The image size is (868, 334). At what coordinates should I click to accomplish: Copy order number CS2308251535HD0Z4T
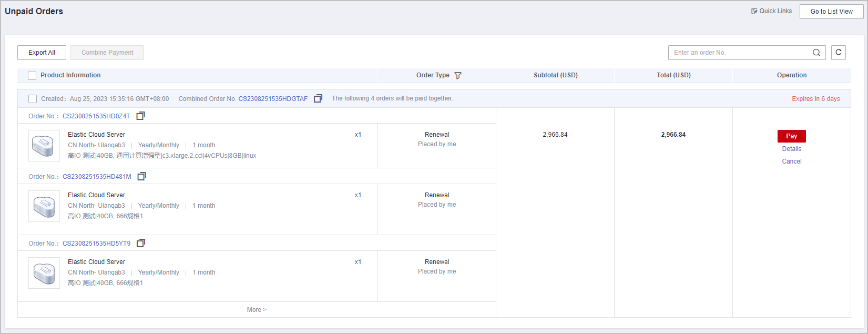coord(140,116)
